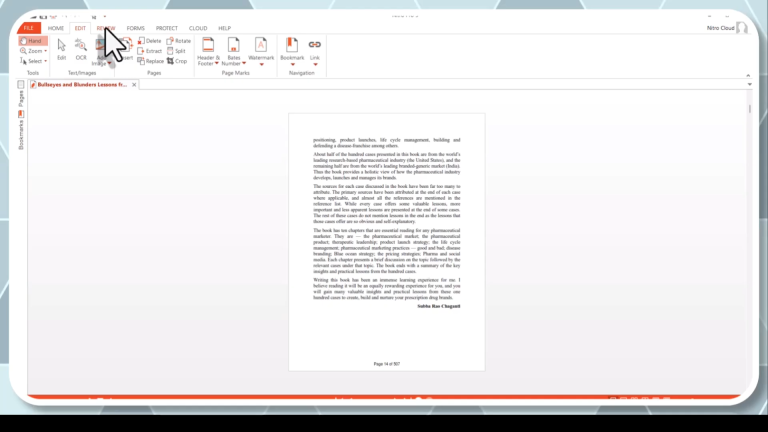Collapse the ribbon with the caret
The width and height of the screenshot is (768, 432).
(748, 75)
